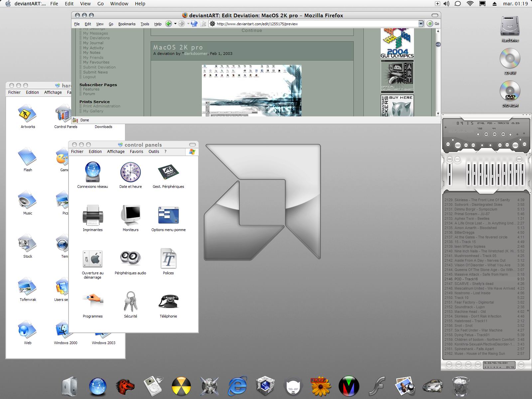
Task: Select playlist track Muse - House of the Rising Sun
Action: 484,353
